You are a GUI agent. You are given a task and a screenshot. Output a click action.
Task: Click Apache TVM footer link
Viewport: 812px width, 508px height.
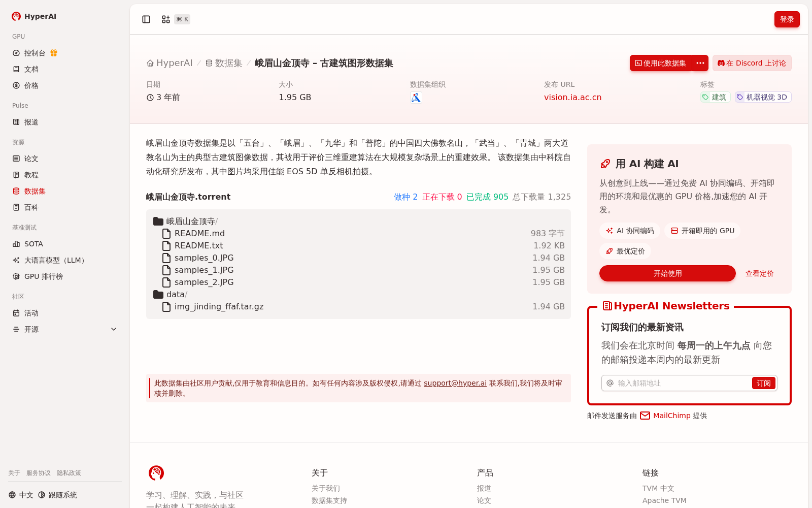664,500
